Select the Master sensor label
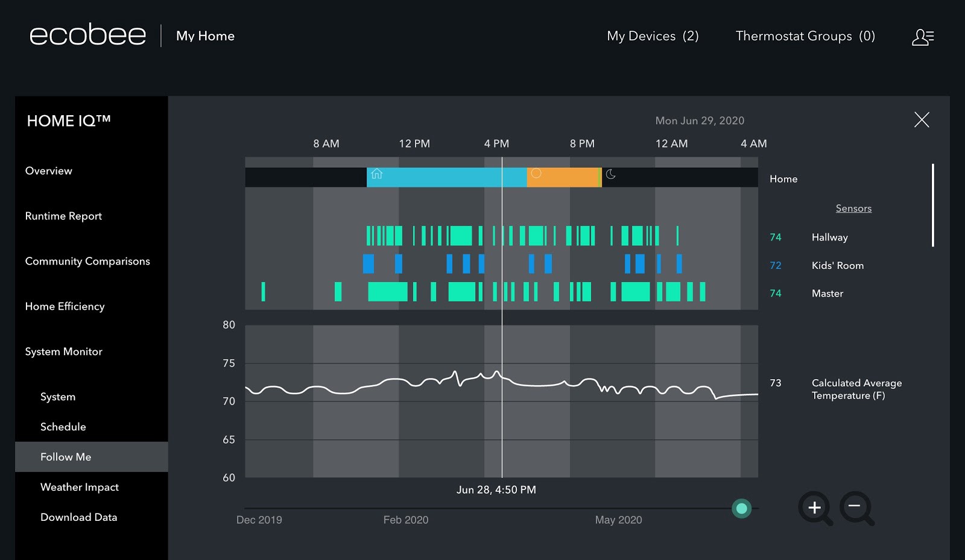This screenshot has width=965, height=560. tap(827, 294)
